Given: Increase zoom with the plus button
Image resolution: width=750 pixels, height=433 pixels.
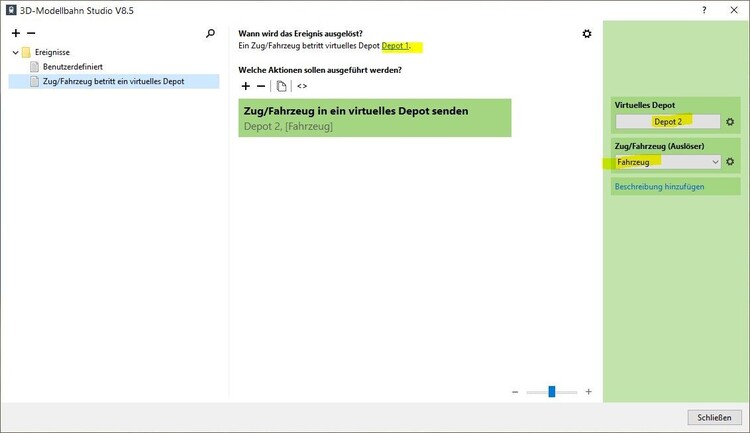Looking at the screenshot, I should point(588,391).
